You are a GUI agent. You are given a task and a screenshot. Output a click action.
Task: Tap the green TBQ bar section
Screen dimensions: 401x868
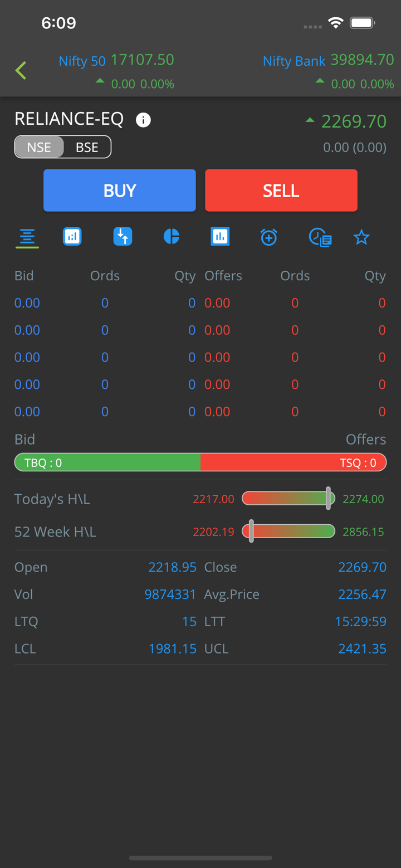pyautogui.click(x=107, y=463)
